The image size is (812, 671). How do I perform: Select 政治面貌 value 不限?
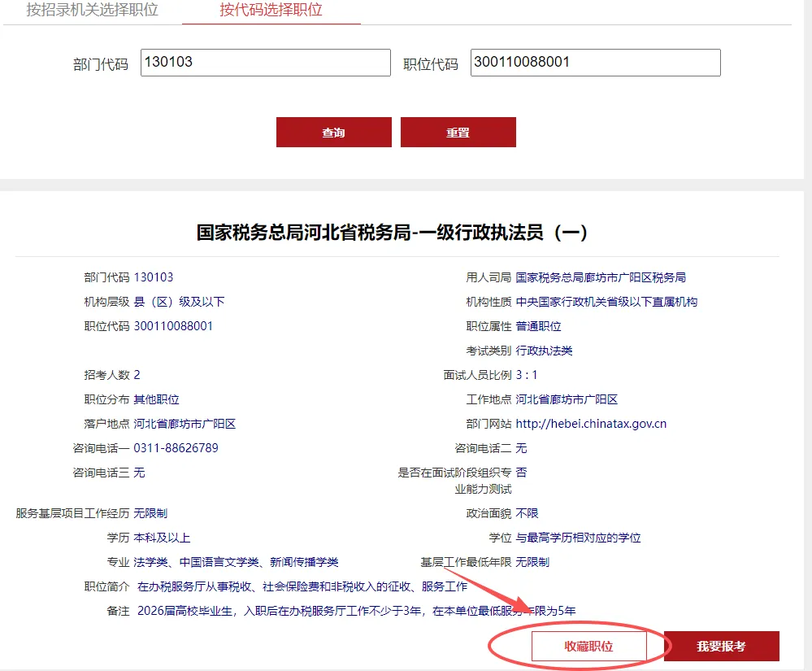point(528,513)
